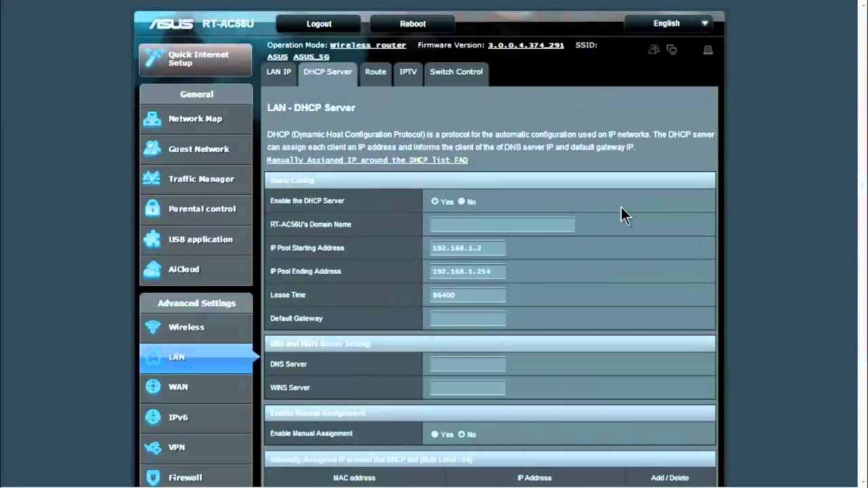Viewport: 868px width, 488px height.
Task: Open Manually Assigned IP FAQ link
Action: 367,160
